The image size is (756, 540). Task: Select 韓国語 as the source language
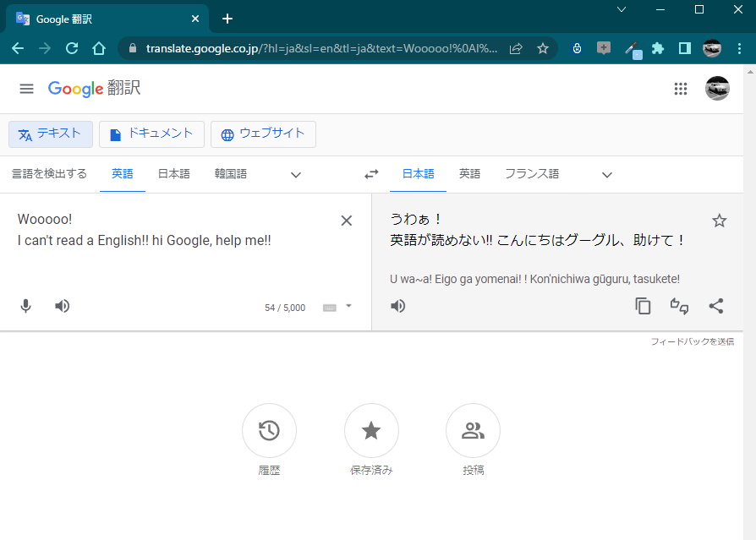(231, 174)
